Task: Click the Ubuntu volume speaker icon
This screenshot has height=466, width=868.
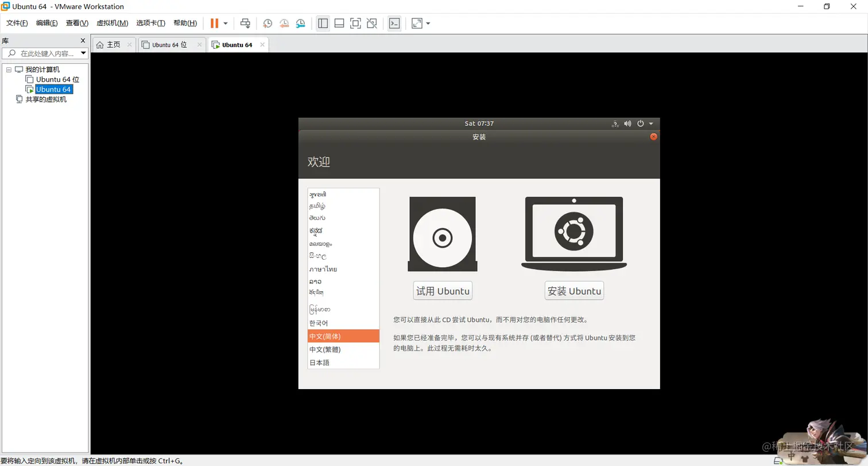Action: (x=627, y=124)
